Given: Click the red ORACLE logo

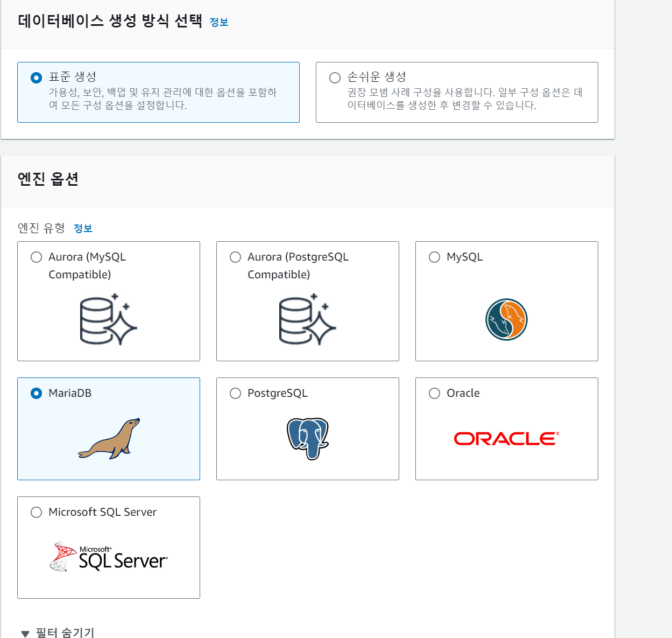Looking at the screenshot, I should [x=506, y=438].
